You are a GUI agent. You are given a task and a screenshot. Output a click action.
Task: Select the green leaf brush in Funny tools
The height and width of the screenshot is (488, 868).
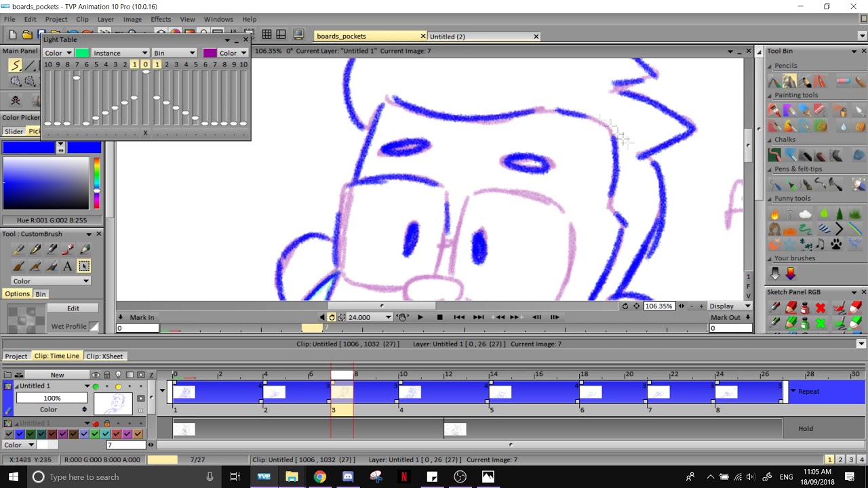click(x=823, y=214)
